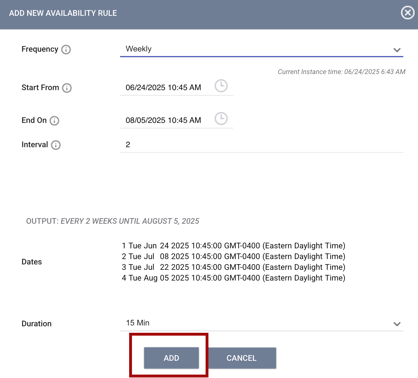The image size is (418, 378).
Task: Select the Tue Jul 08 2025 date line
Action: click(x=233, y=256)
